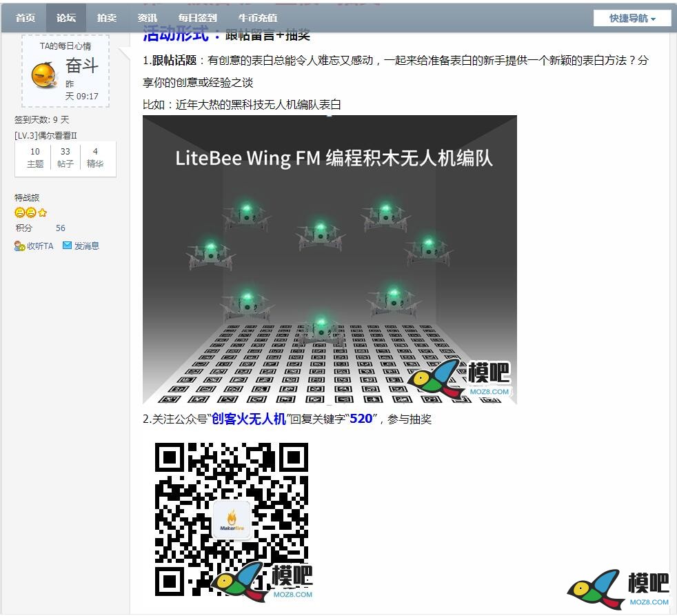
Task: Click the line 比如：近年大热的黑科技无人机编队表白
Action: click(242, 105)
